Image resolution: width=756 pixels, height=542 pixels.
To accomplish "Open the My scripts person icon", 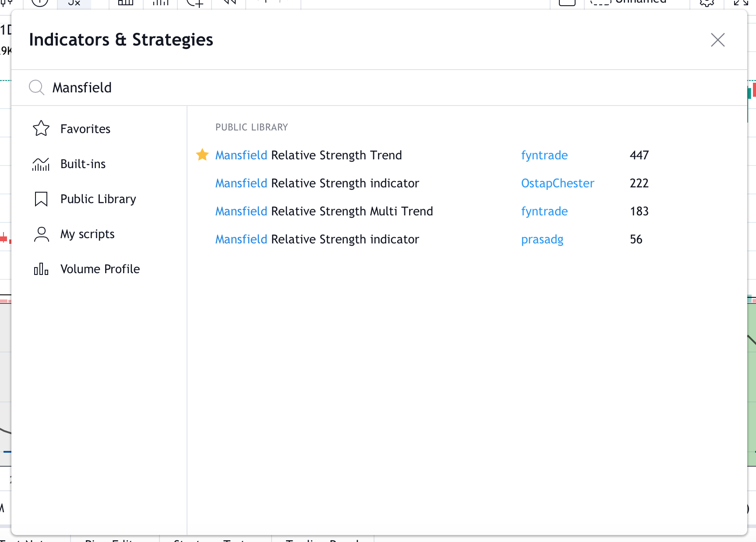I will tap(41, 234).
